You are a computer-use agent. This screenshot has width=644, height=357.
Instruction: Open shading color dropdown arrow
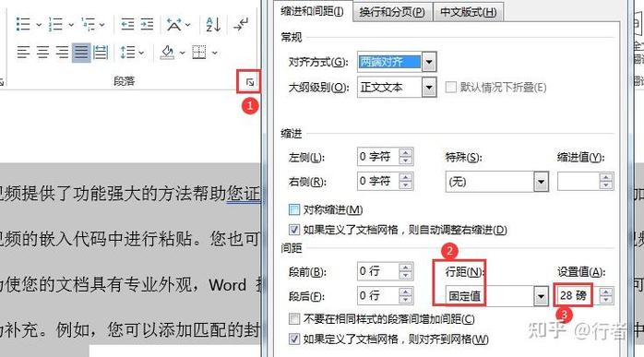[x=183, y=53]
